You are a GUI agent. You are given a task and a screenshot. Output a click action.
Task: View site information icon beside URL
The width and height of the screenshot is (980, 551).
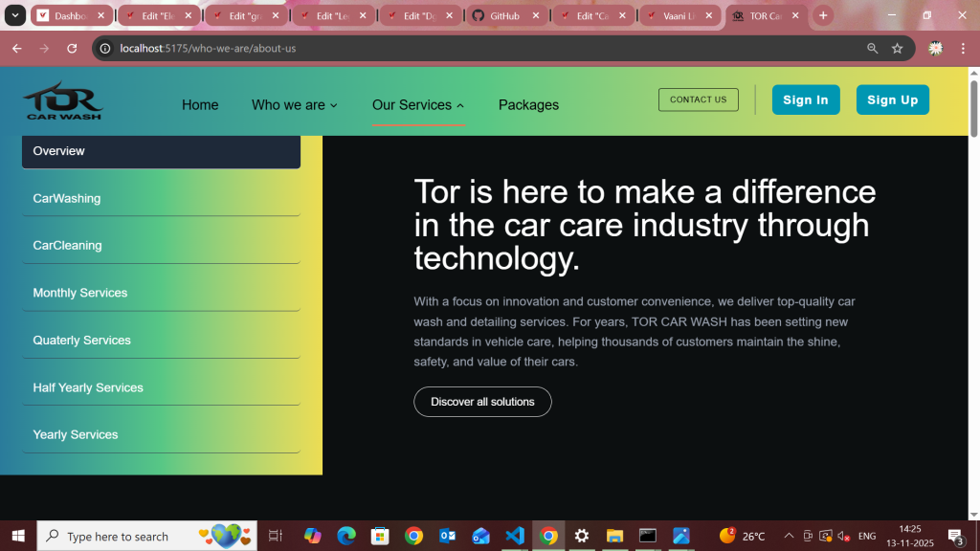pos(106,48)
